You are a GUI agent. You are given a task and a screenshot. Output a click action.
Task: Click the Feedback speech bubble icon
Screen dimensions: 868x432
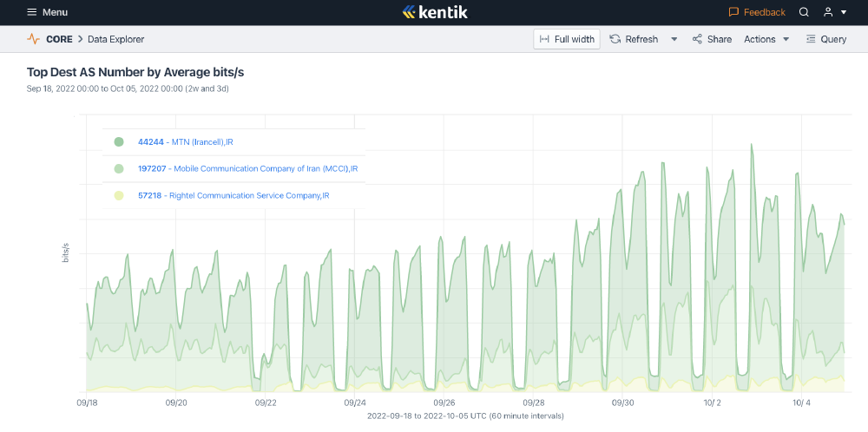point(733,12)
